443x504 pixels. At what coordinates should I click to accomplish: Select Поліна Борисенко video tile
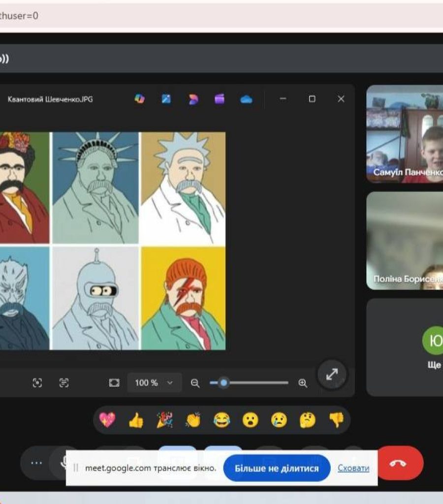(405, 241)
